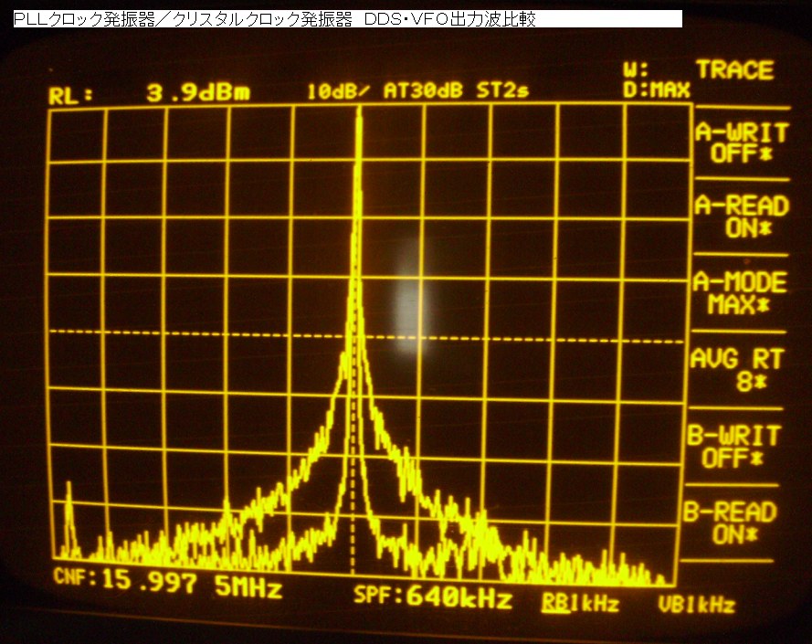Click the 10dB/ scale readout
The image size is (812, 644).
pos(339,91)
